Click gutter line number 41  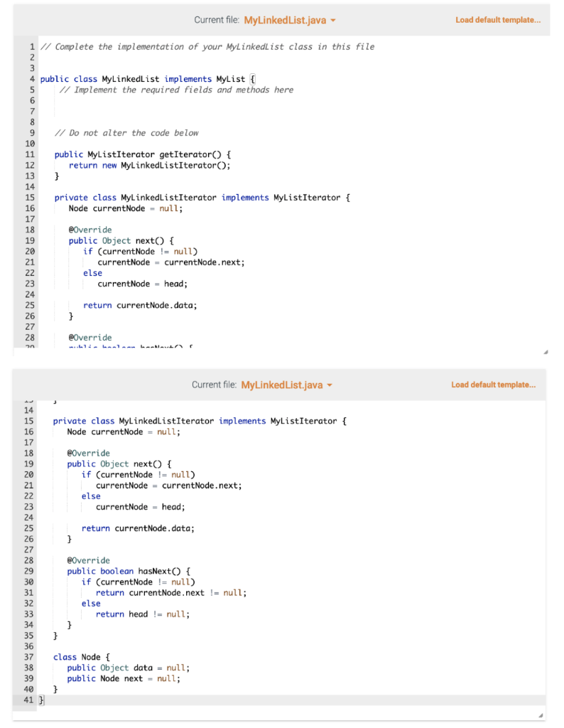28,700
